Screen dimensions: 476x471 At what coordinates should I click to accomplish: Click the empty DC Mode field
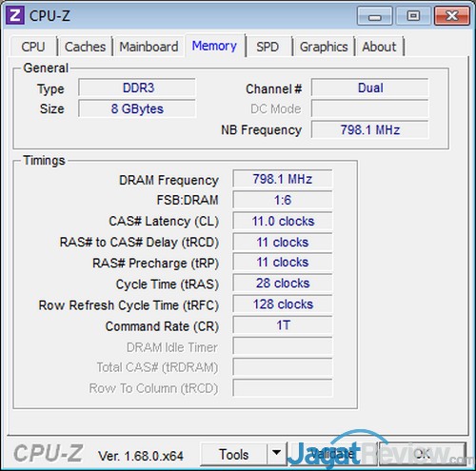(x=370, y=108)
